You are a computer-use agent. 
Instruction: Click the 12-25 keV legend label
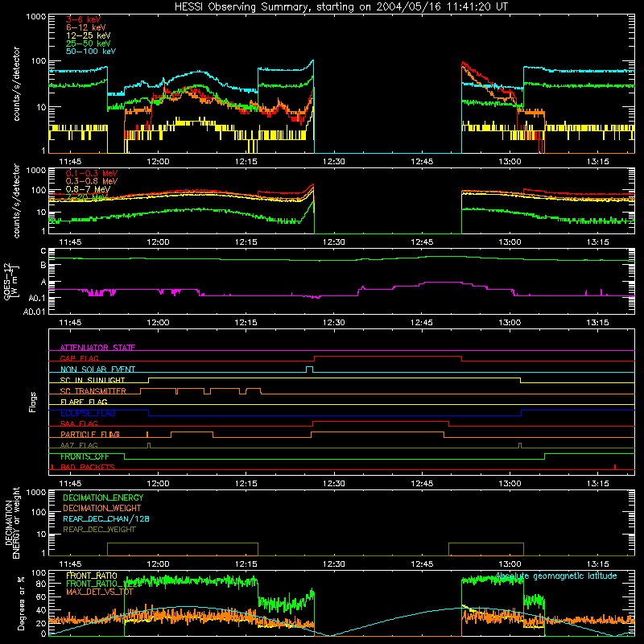89,35
